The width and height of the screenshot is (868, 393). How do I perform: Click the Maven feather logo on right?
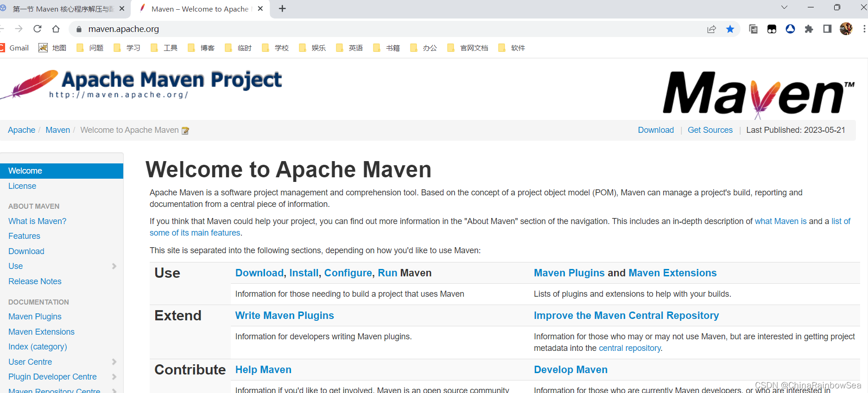759,95
